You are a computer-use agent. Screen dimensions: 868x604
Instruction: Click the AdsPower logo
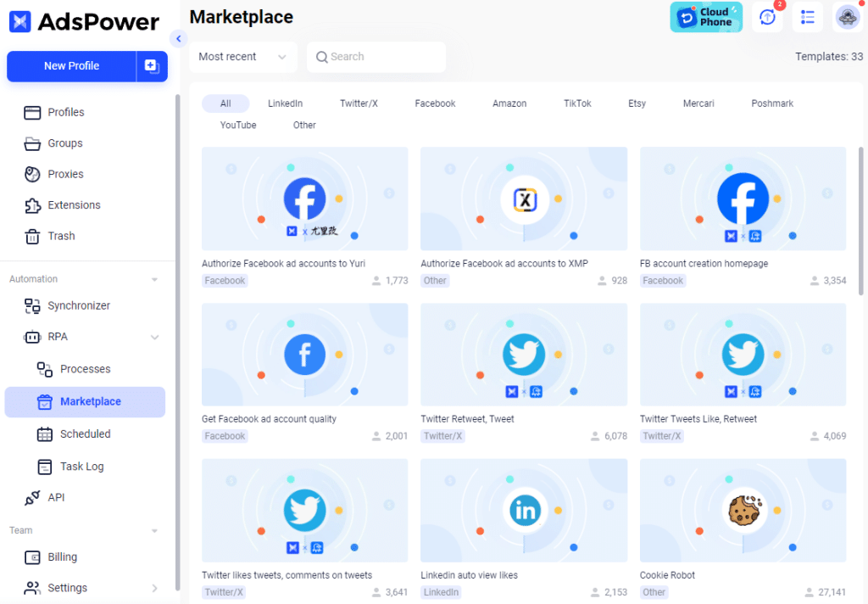click(84, 21)
